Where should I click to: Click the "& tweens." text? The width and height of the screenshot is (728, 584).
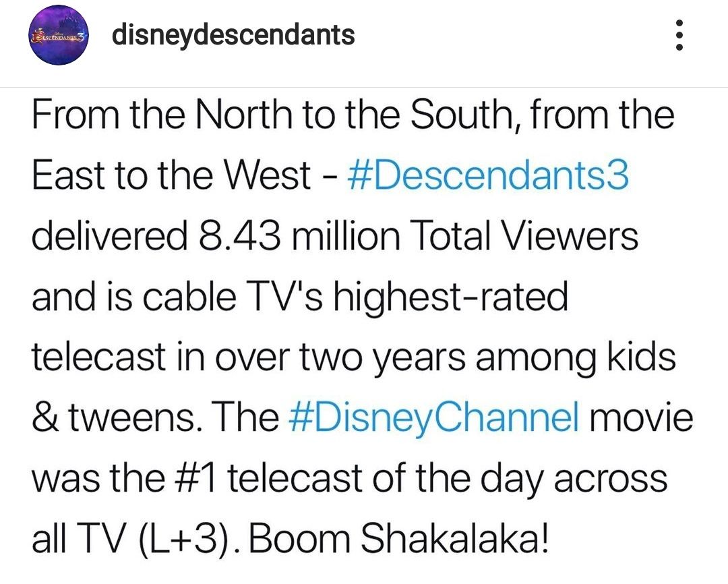pos(117,417)
